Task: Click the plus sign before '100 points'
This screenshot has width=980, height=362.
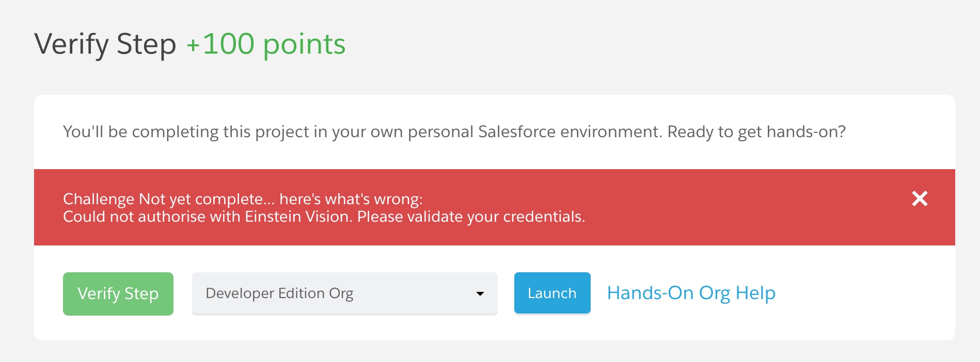Action: click(193, 45)
